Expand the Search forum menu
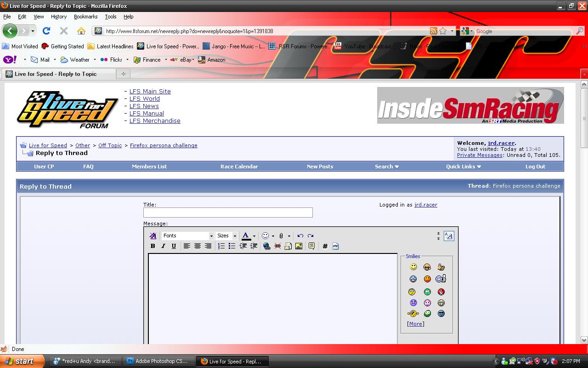Viewport: 588px width, 368px height. click(387, 167)
